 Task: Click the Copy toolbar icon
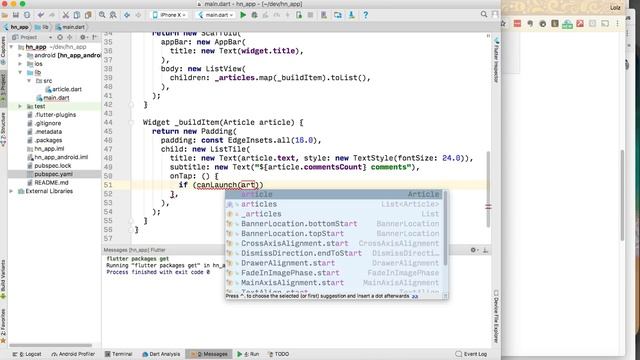77,15
